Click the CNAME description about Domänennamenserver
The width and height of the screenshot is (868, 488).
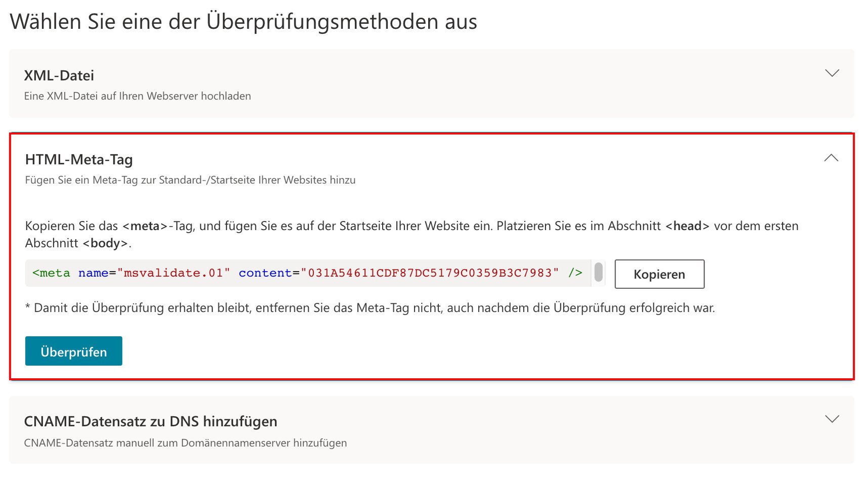click(x=185, y=443)
